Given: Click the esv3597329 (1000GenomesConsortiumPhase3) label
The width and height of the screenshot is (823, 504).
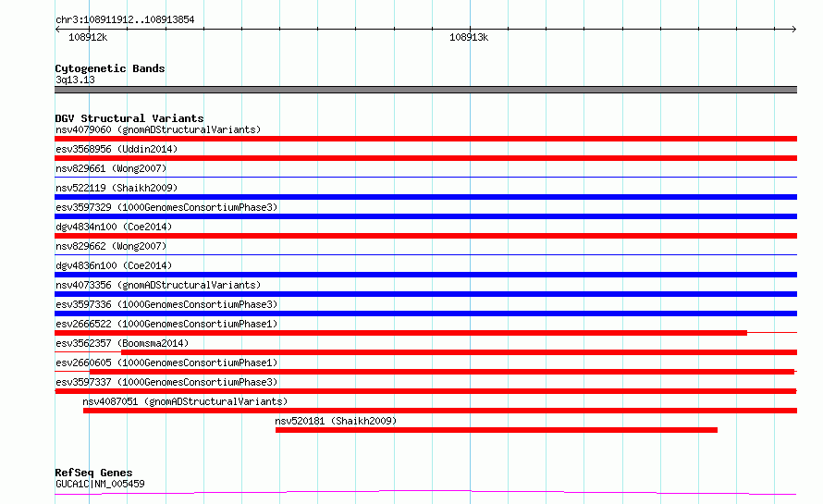Looking at the screenshot, I should (166, 207).
